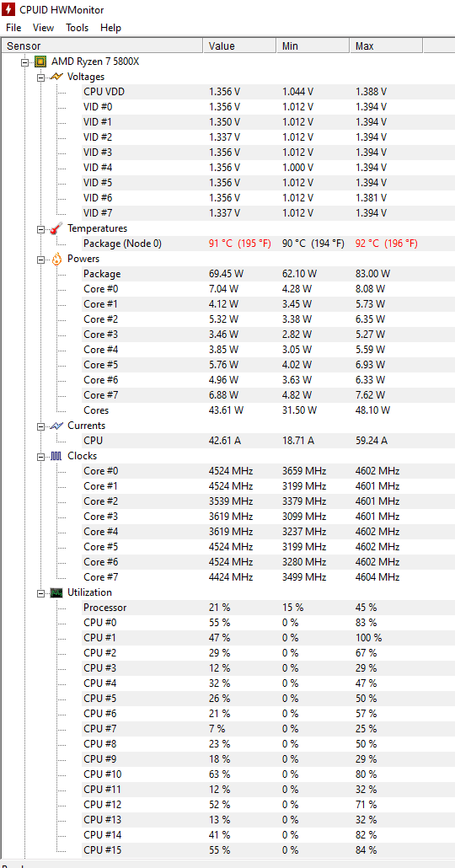Click the AMD Ryzen 7 5800X label
Image resolution: width=455 pixels, height=868 pixels.
click(95, 62)
